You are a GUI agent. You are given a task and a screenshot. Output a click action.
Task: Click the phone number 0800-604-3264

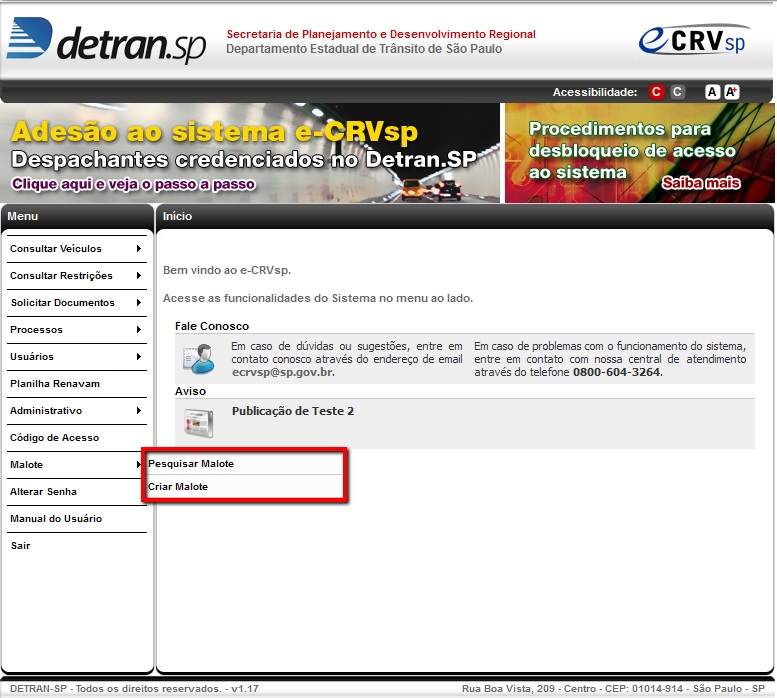[616, 373]
